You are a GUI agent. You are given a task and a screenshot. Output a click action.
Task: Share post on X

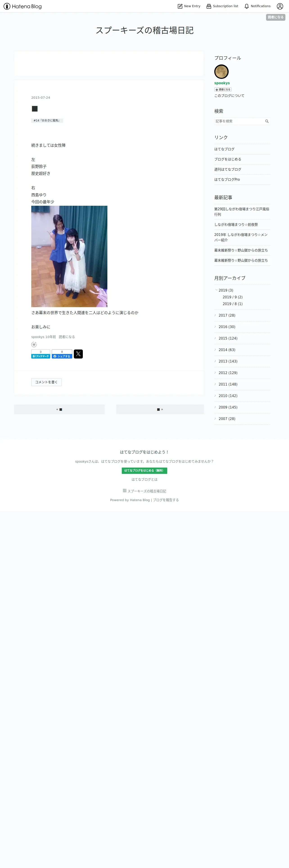click(x=78, y=354)
